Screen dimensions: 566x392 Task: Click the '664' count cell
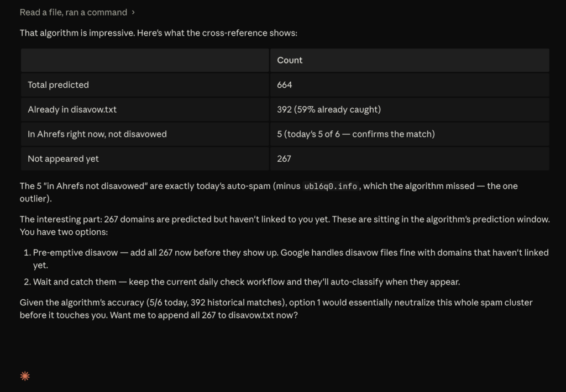pyautogui.click(x=410, y=84)
